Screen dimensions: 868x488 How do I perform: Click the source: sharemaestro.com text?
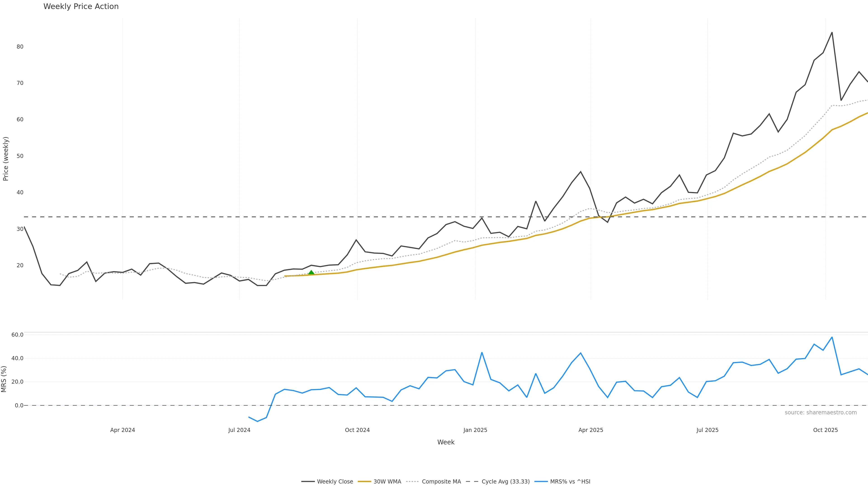pyautogui.click(x=821, y=413)
